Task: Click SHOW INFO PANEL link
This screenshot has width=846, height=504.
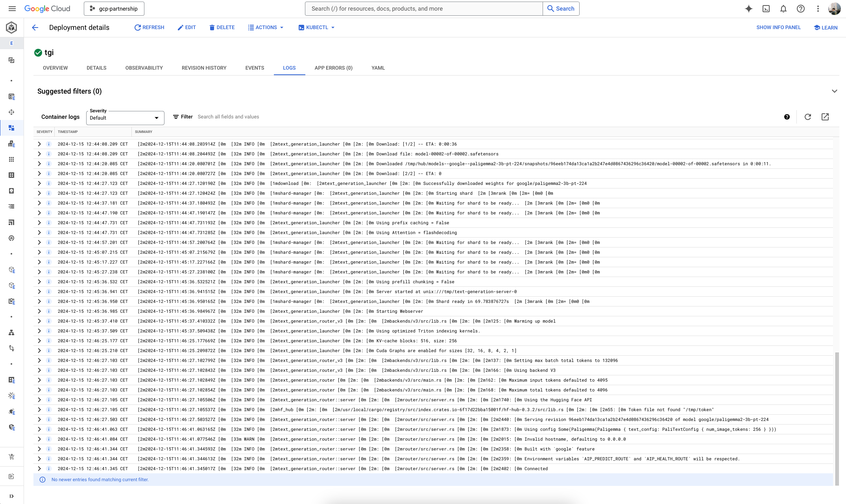Action: [x=778, y=28]
